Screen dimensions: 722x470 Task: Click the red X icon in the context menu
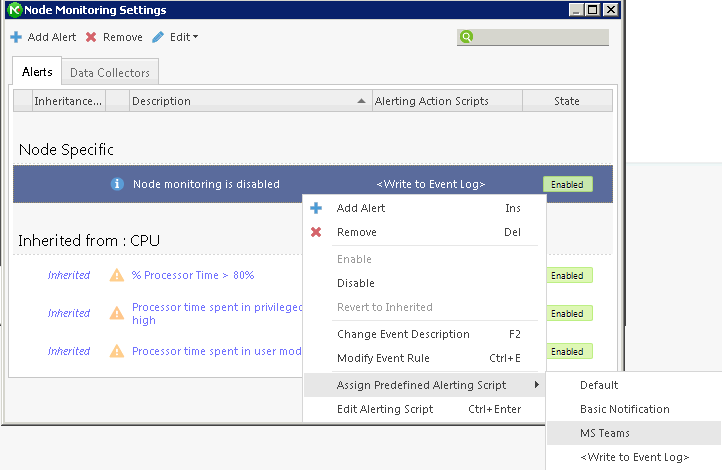pyautogui.click(x=316, y=232)
